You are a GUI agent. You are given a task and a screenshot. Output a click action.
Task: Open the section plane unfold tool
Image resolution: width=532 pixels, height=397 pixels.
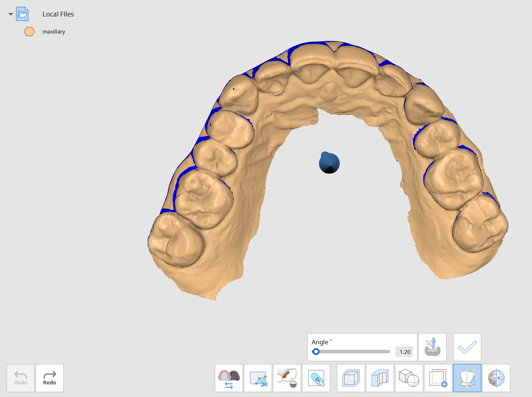[x=380, y=378]
